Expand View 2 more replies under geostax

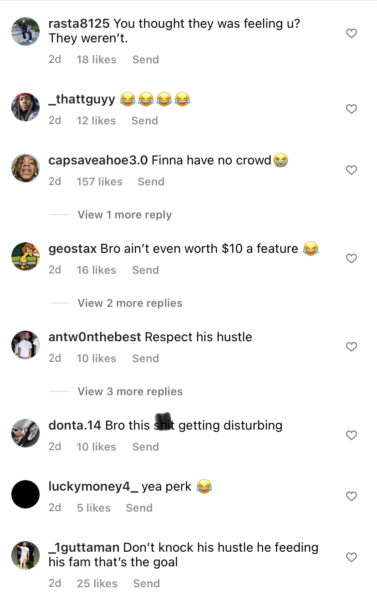pyautogui.click(x=130, y=303)
